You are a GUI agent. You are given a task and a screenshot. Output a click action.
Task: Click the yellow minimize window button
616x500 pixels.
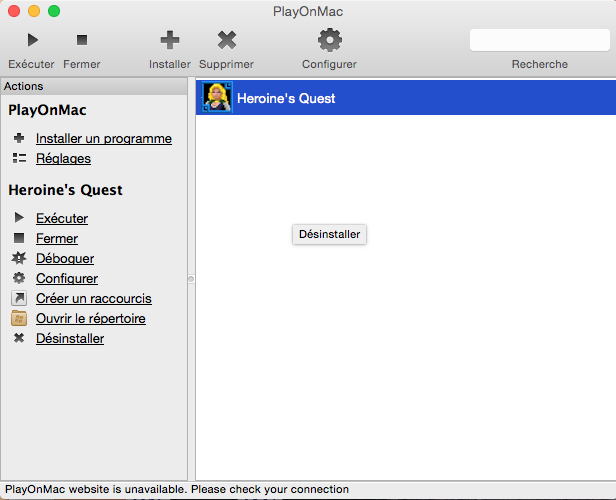[34, 11]
